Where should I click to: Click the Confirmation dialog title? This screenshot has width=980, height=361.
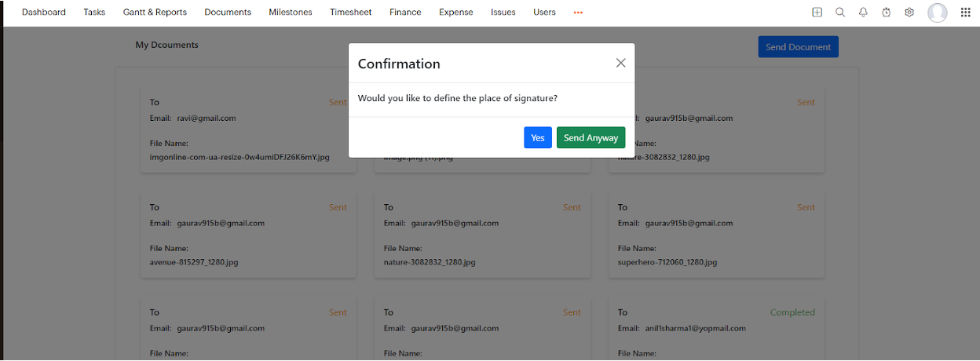[399, 64]
